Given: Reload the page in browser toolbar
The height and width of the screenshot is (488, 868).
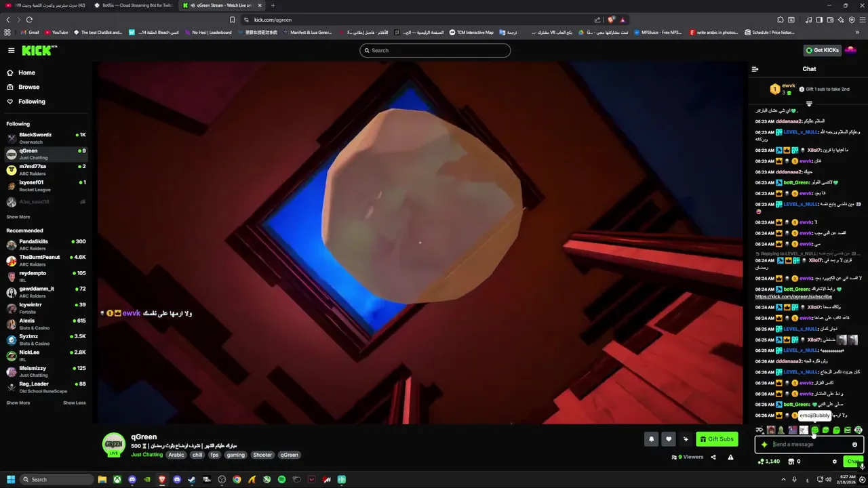Looking at the screenshot, I should pyautogui.click(x=29, y=20).
